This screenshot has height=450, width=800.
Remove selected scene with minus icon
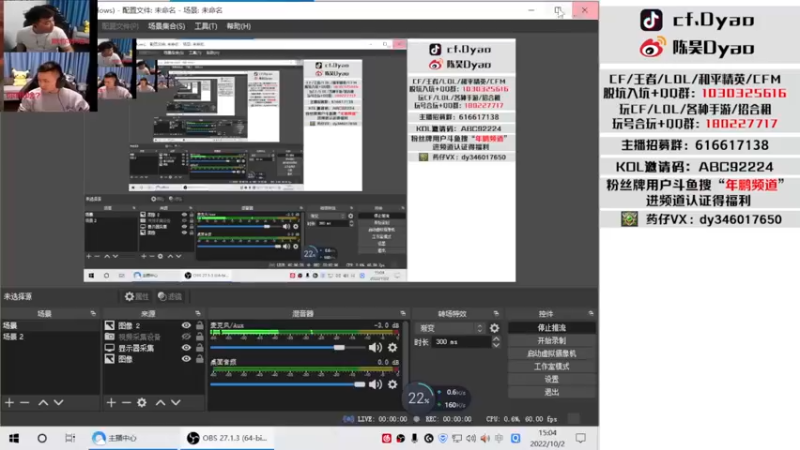pos(24,403)
